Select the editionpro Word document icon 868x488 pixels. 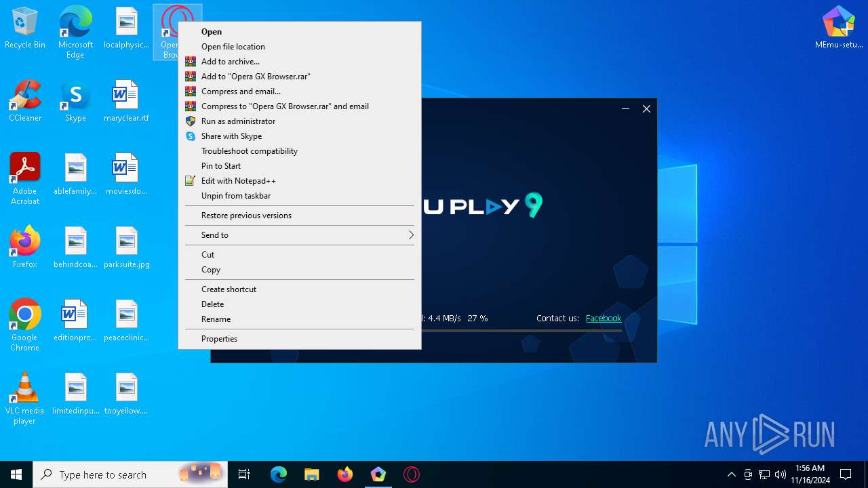click(75, 321)
